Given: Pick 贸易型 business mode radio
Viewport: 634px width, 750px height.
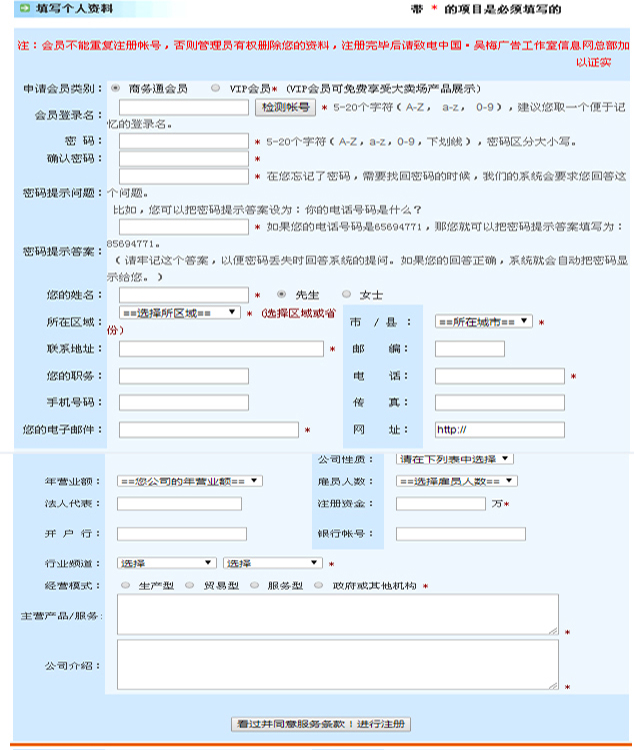Looking at the screenshot, I should [189, 585].
